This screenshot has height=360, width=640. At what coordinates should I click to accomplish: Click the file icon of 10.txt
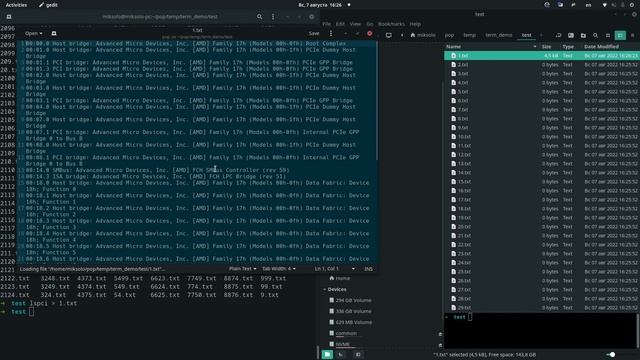click(x=453, y=137)
